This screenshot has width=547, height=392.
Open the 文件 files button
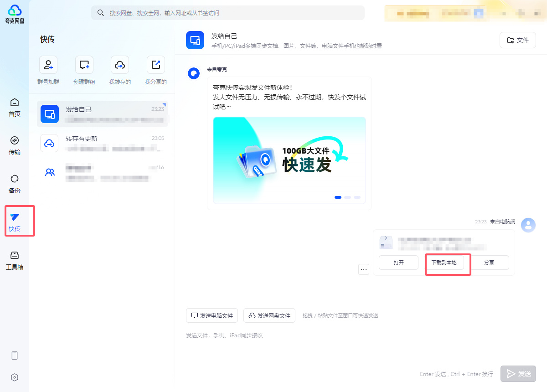(x=518, y=40)
